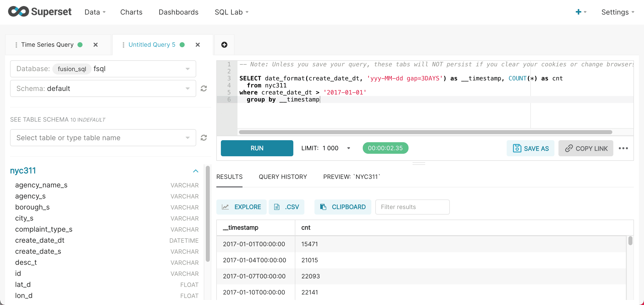Click the Filter results input
This screenshot has width=644, height=305.
(x=412, y=207)
